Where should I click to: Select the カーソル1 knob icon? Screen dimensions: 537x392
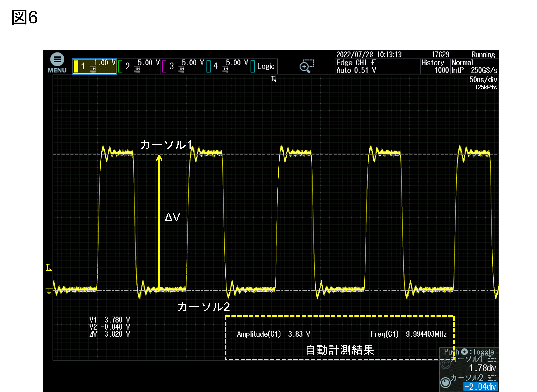coord(445,364)
